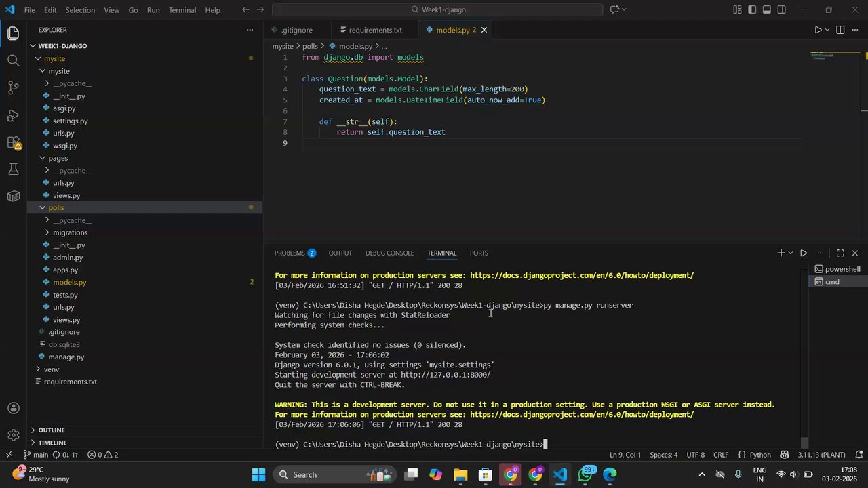Open the Windows Start menu
The height and width of the screenshot is (488, 868).
tap(259, 474)
